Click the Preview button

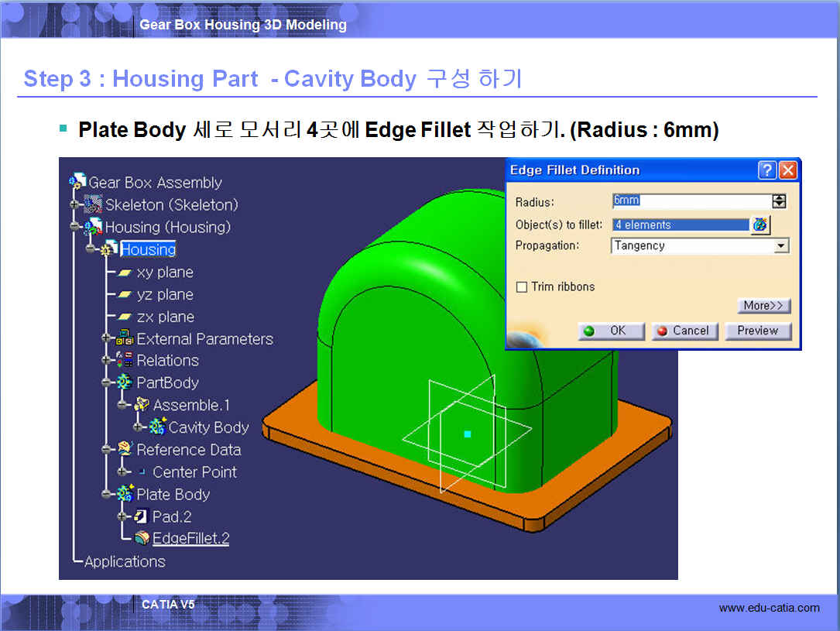(757, 331)
